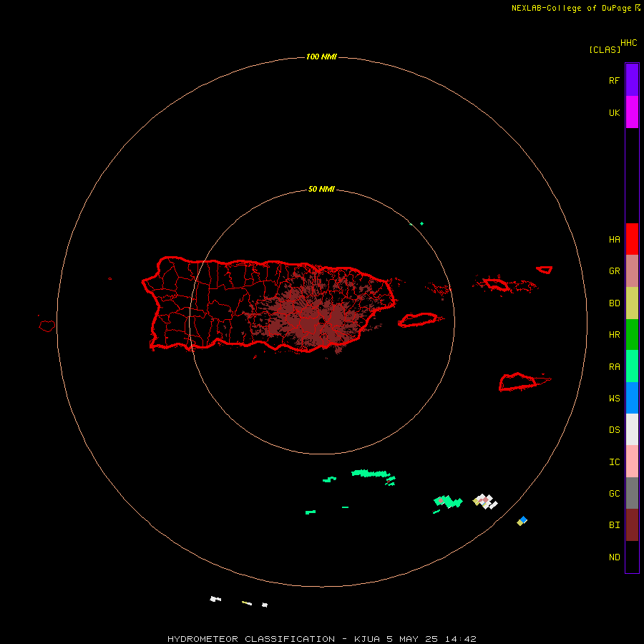Image resolution: width=644 pixels, height=644 pixels.
Task: Click the HR legend label
Action: (x=614, y=335)
